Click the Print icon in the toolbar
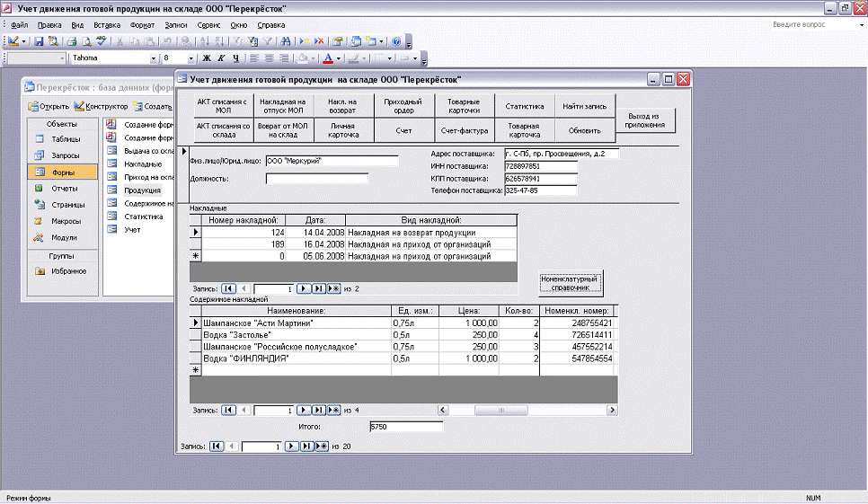The width and height of the screenshot is (868, 504). [71, 41]
